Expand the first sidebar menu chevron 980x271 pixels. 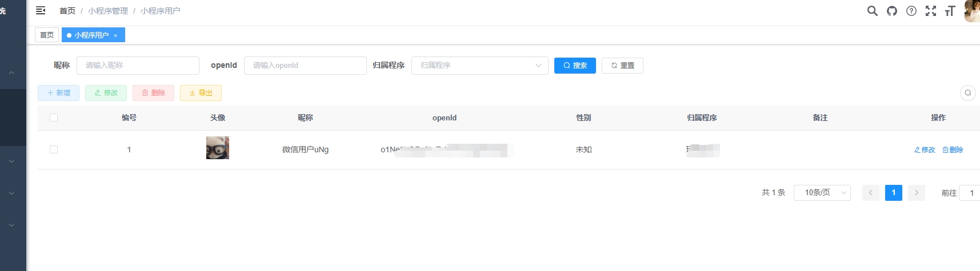(11, 73)
